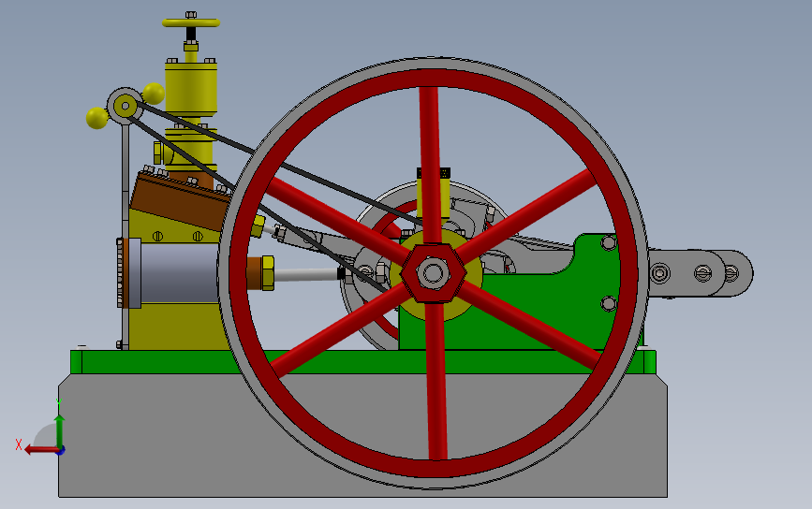Select the yellow valve body cylinder

pos(190,87)
